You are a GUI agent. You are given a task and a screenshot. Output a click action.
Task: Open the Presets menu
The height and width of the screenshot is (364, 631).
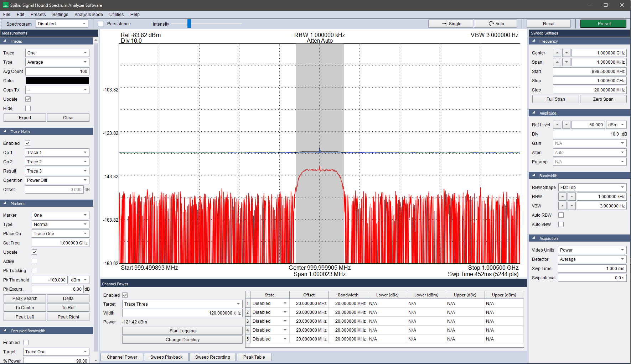(x=38, y=15)
